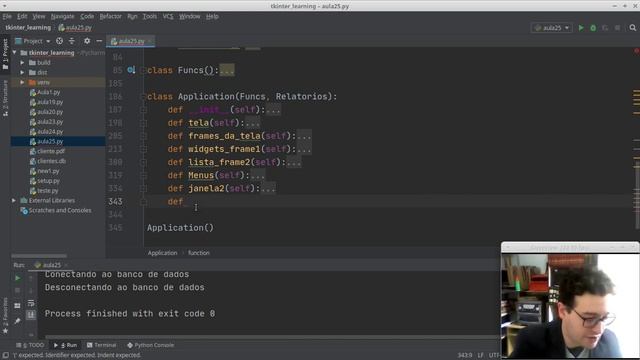Select Scratches and Consoles node
The image size is (640, 360).
click(60, 210)
